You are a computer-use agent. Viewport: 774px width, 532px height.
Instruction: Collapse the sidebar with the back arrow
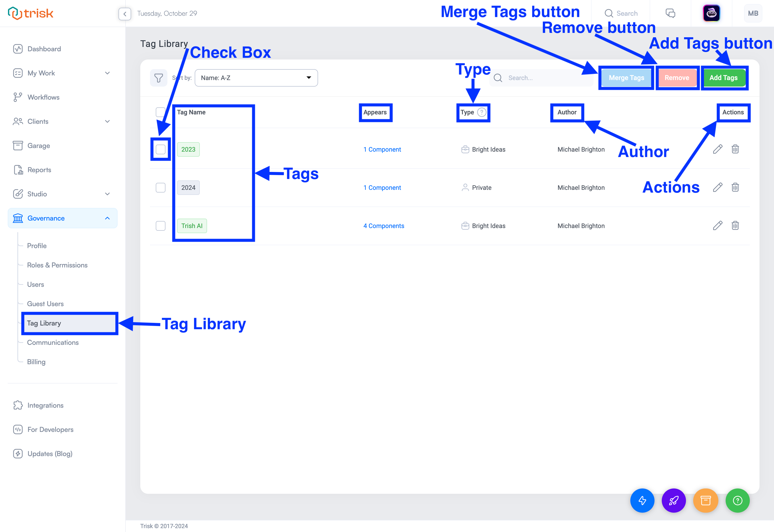[125, 14]
